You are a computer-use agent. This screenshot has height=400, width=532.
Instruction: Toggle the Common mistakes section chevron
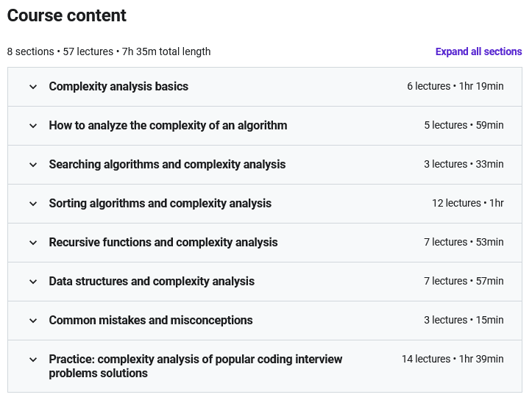[x=33, y=321]
